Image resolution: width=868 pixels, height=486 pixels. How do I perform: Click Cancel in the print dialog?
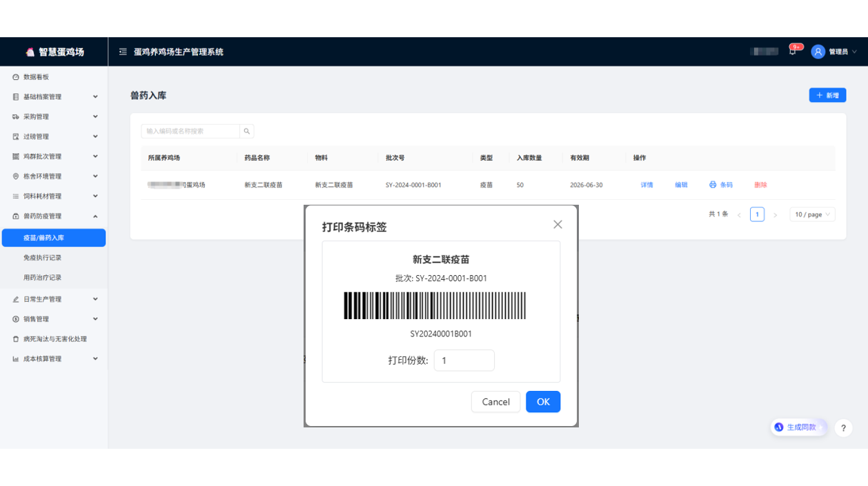[x=495, y=402]
